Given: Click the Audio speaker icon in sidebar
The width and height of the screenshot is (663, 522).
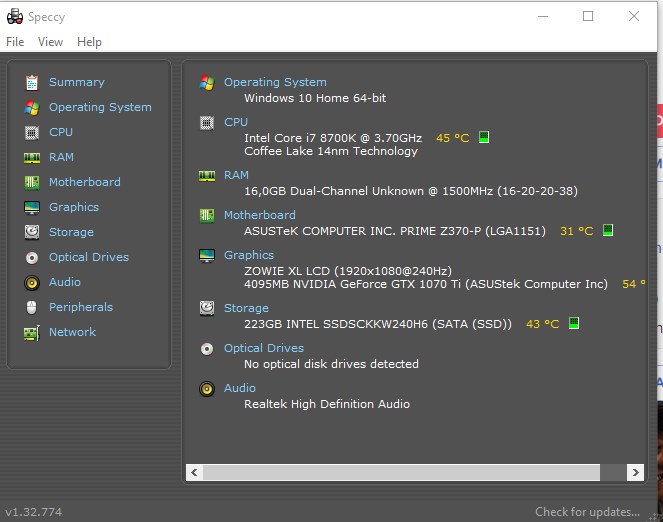Looking at the screenshot, I should pos(32,282).
